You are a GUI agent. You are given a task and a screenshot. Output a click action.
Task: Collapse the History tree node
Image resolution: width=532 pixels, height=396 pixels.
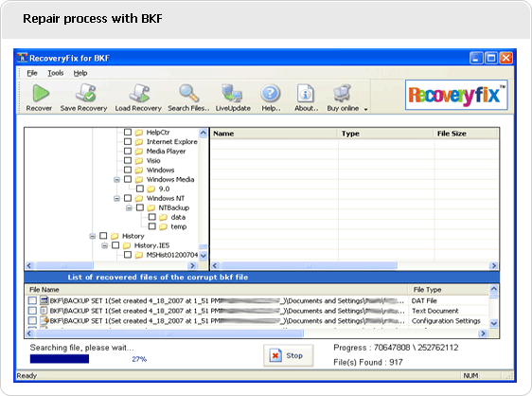point(92,236)
